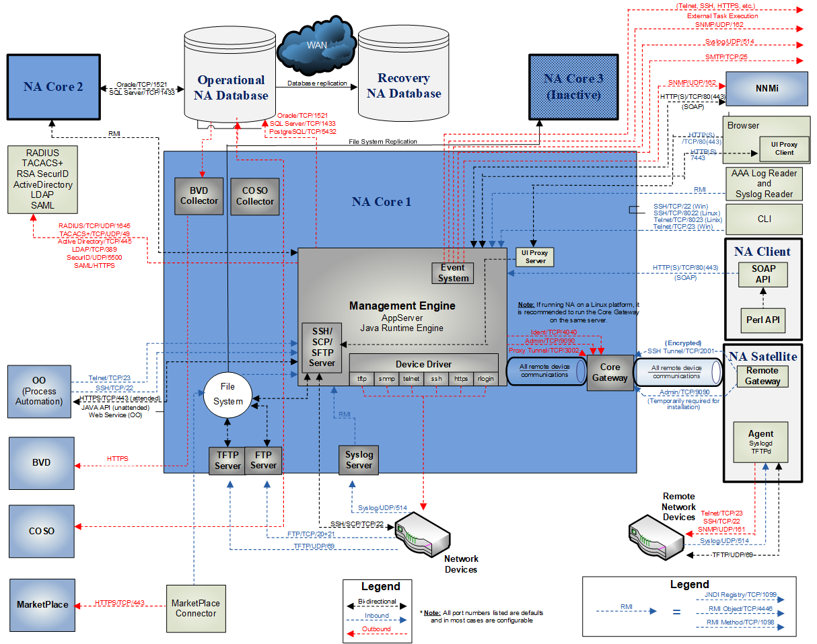Select the NA Core 3 (Inactive) box

pos(573,86)
